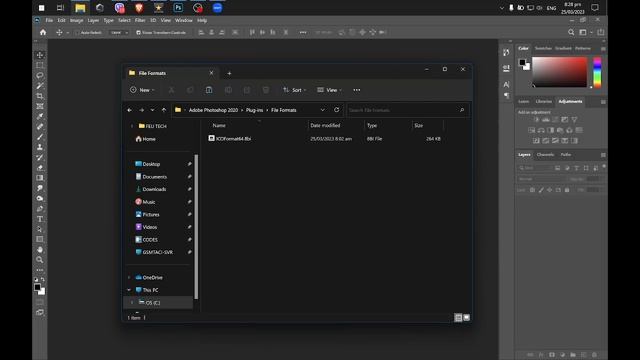Select the History Brush tool
This screenshot has height=360, width=640.
tap(40, 157)
